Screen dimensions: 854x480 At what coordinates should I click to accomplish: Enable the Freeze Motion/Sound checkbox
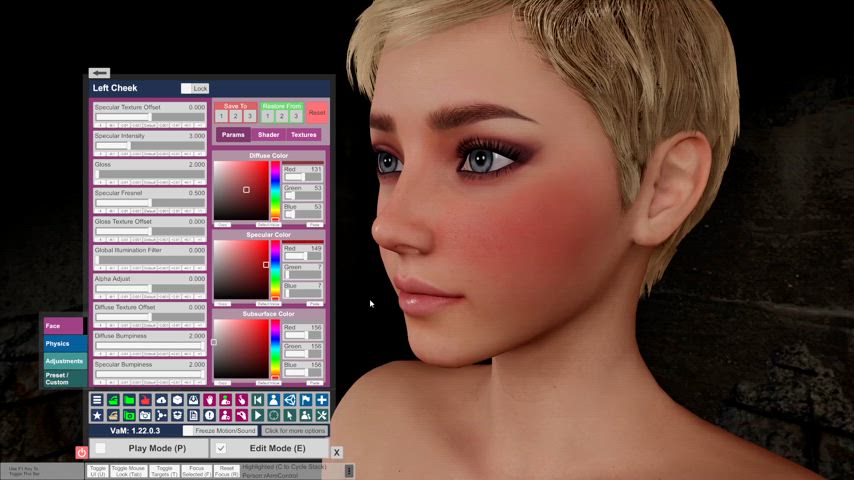tap(189, 431)
